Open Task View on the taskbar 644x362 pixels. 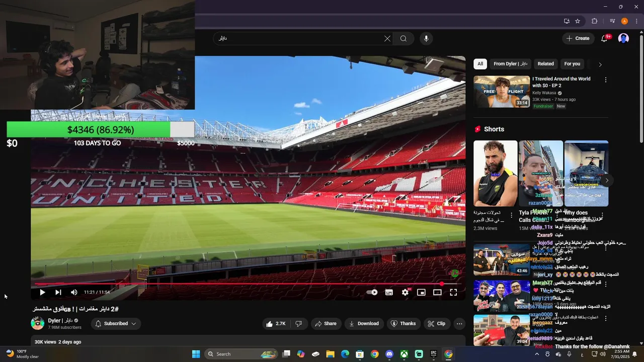(286, 354)
